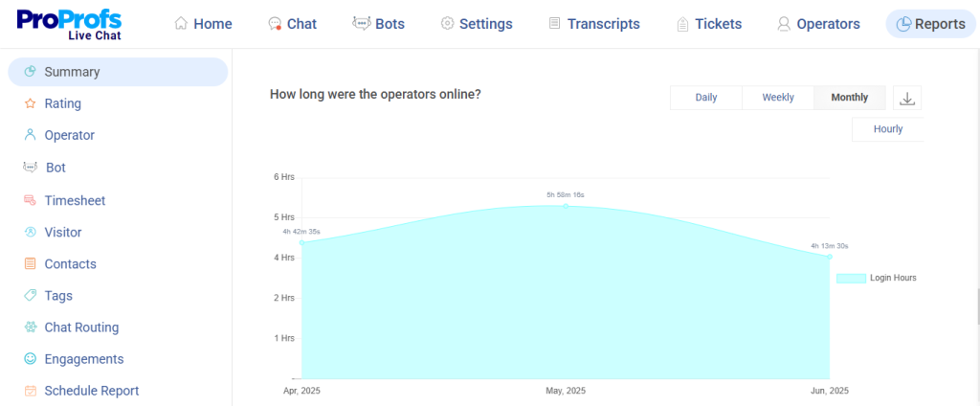
Task: Click the Bot icon in sidebar
Action: pyautogui.click(x=30, y=168)
